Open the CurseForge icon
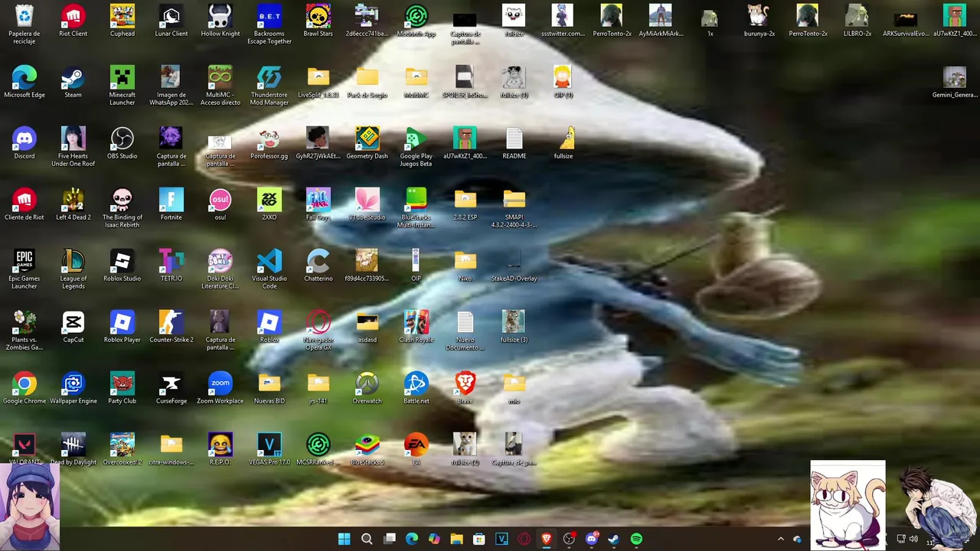The width and height of the screenshot is (980, 551). (171, 388)
